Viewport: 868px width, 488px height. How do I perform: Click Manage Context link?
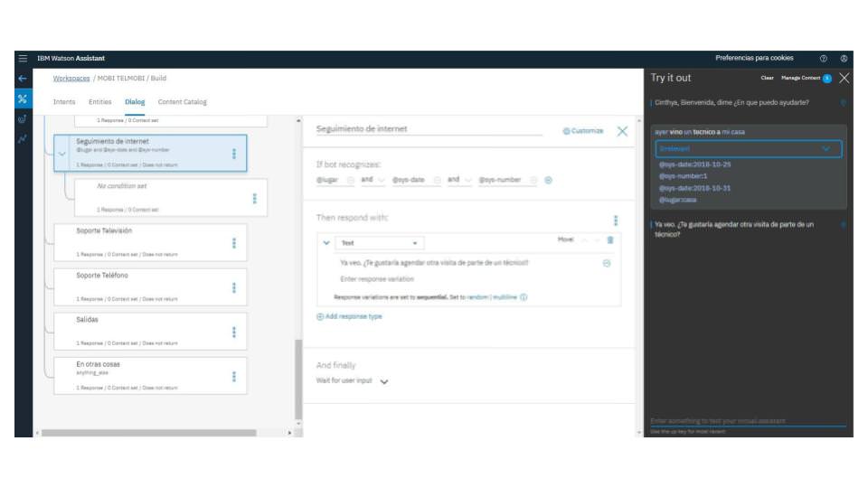point(800,78)
